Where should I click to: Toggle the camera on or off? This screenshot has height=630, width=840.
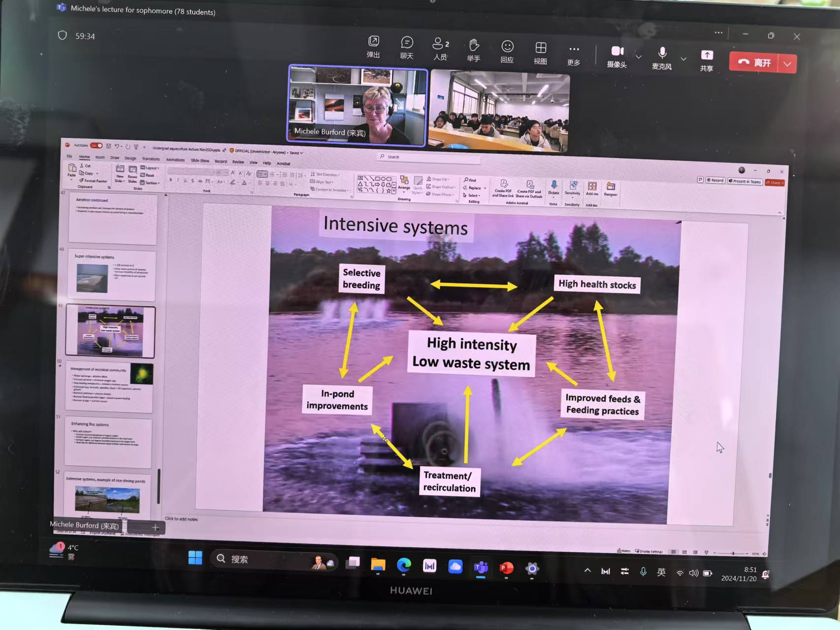point(617,56)
